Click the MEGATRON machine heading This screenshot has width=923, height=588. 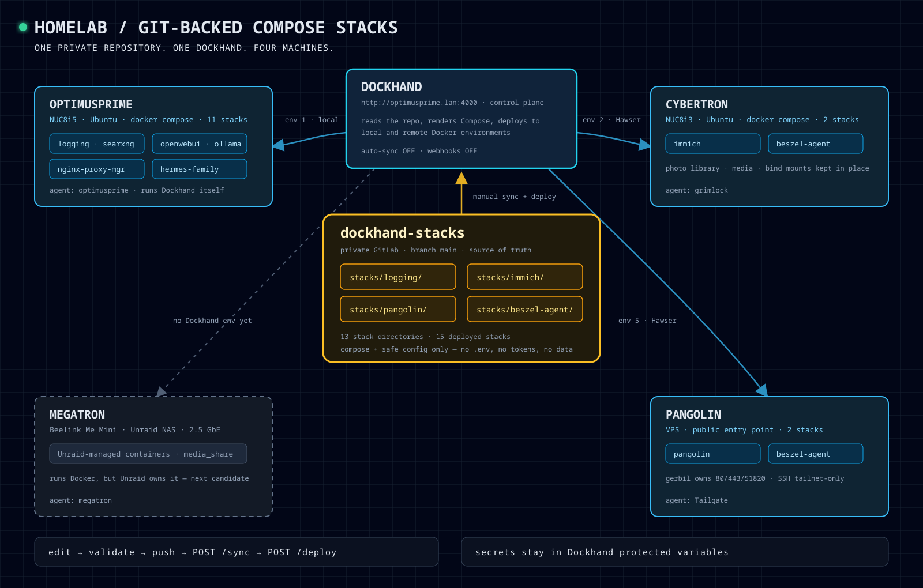[77, 414]
